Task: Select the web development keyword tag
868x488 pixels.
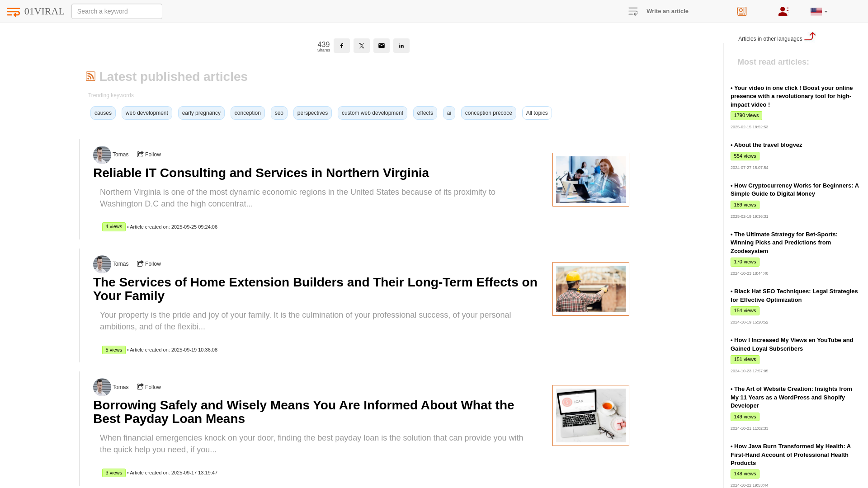Action: pyautogui.click(x=146, y=113)
